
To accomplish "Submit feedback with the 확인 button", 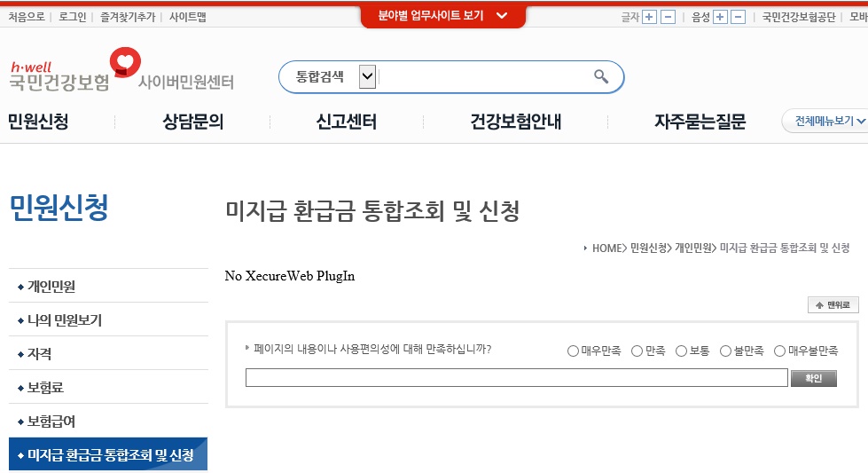I will pos(813,379).
